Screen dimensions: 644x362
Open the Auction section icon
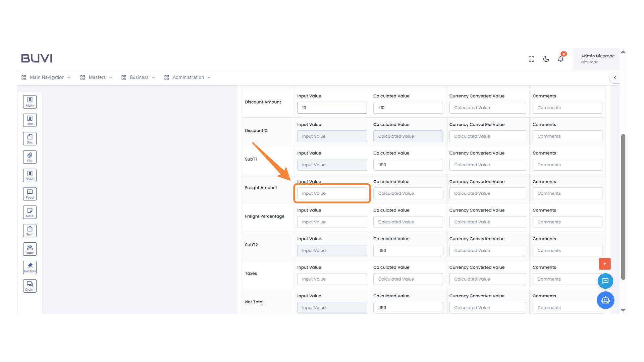[30, 267]
